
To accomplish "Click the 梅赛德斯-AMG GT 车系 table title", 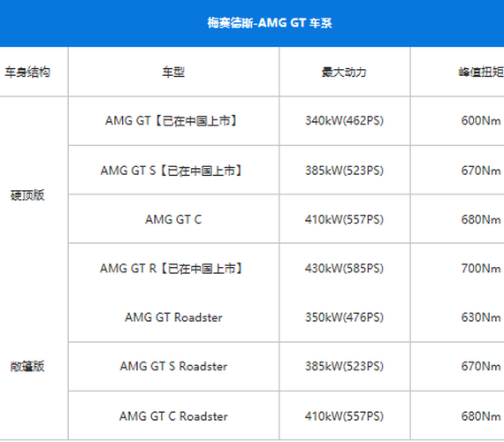I will tap(270, 23).
